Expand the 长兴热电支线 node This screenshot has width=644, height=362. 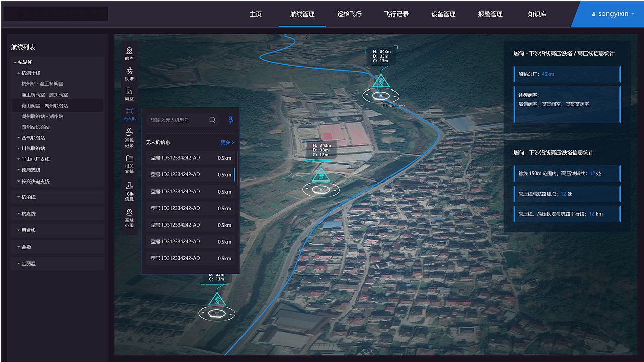tap(19, 182)
